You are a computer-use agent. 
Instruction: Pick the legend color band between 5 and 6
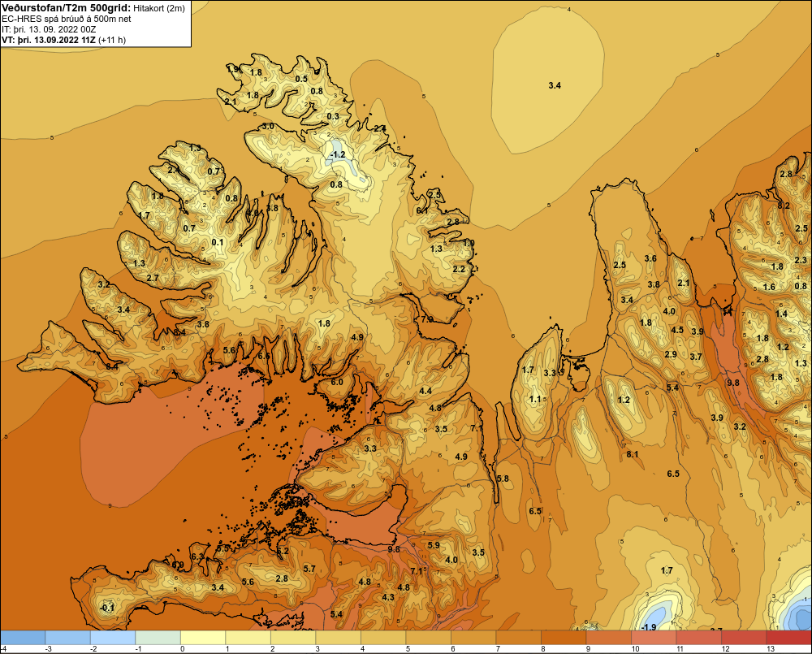pos(428,638)
